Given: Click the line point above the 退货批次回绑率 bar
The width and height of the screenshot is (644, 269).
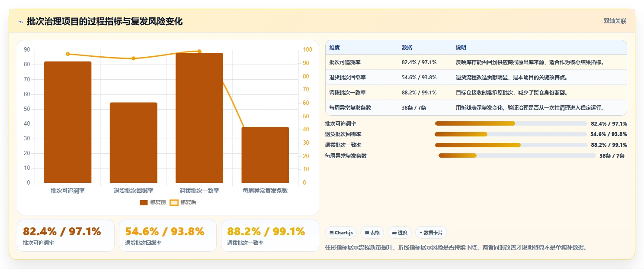Looking at the screenshot, I should [134, 58].
